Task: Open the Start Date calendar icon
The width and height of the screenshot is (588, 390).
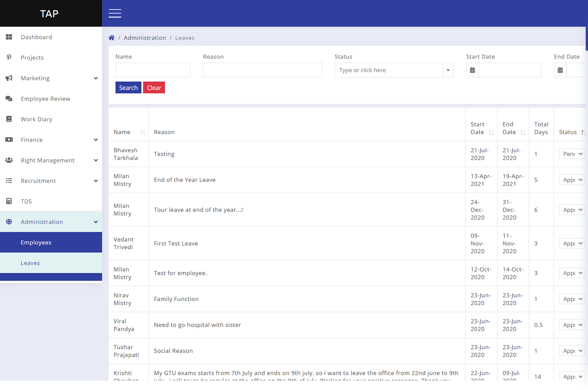Action: click(472, 70)
